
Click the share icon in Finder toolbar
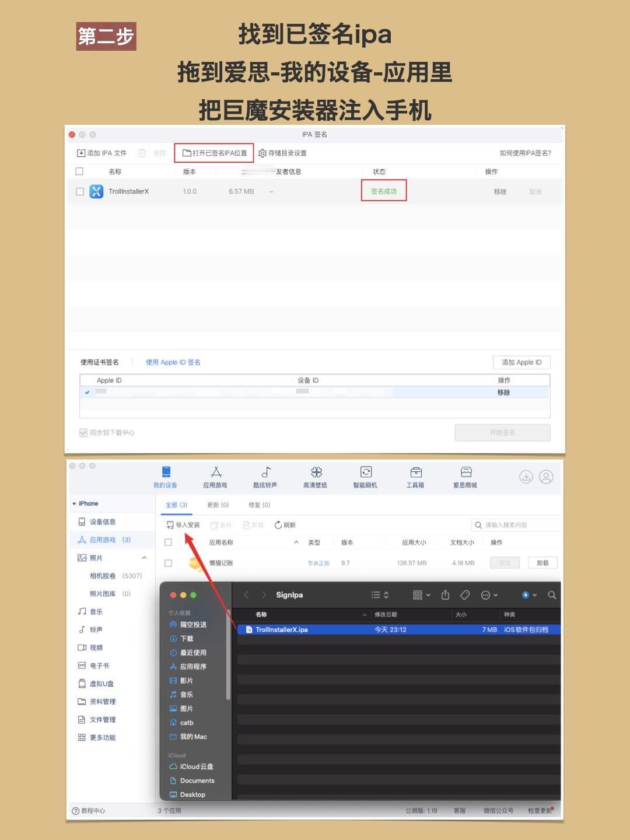pos(445,595)
